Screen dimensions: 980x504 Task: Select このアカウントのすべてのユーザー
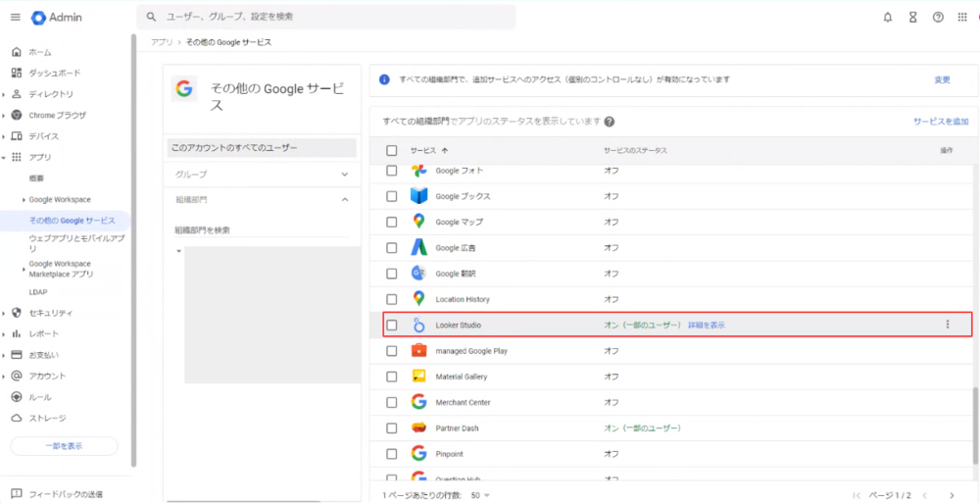pos(262,148)
